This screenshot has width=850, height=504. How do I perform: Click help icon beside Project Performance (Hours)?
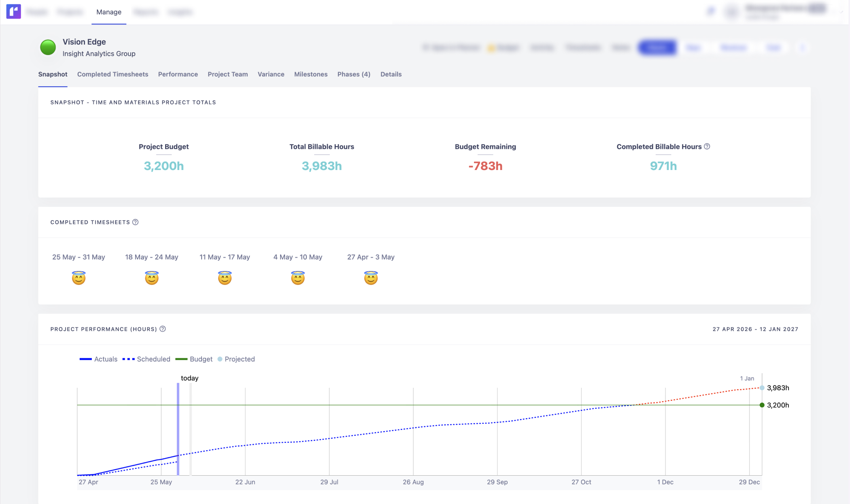pyautogui.click(x=162, y=329)
